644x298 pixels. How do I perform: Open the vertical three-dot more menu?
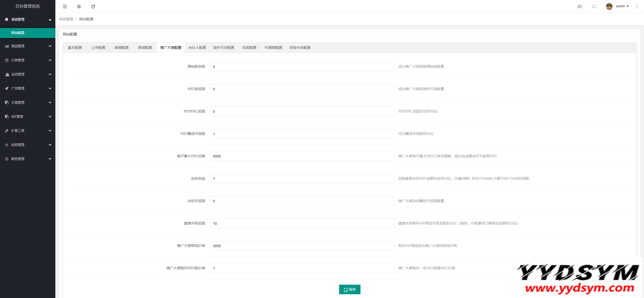tap(637, 7)
